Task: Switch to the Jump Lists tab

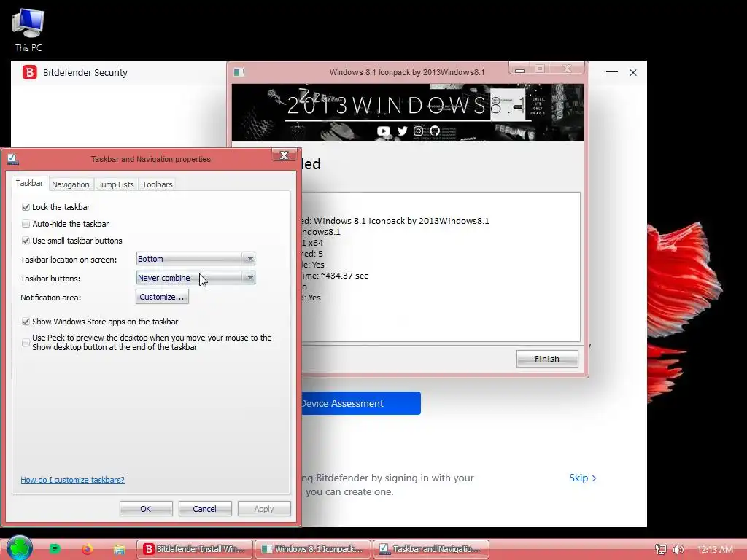Action: coord(116,184)
